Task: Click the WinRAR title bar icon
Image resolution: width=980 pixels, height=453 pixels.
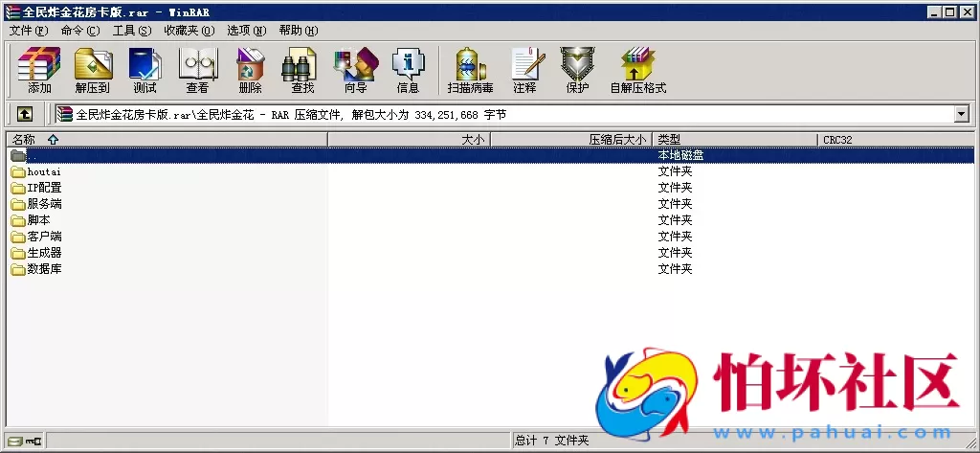Action: click(x=11, y=11)
